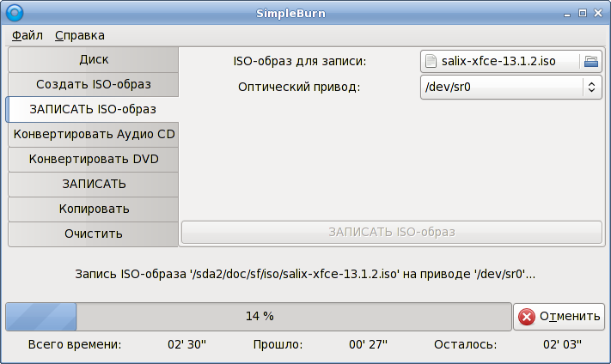Maximize the SimpleBurn window
The height and width of the screenshot is (364, 611).
click(x=582, y=13)
